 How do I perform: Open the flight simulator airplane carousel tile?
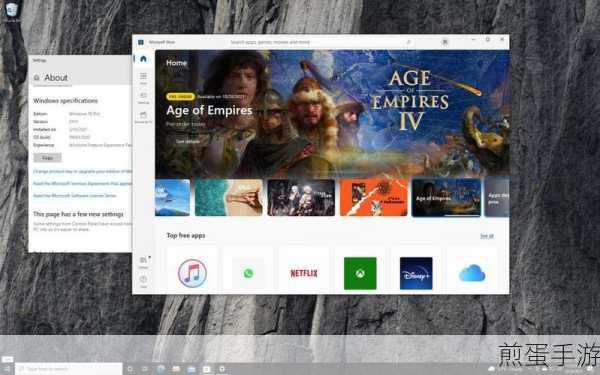tap(172, 197)
